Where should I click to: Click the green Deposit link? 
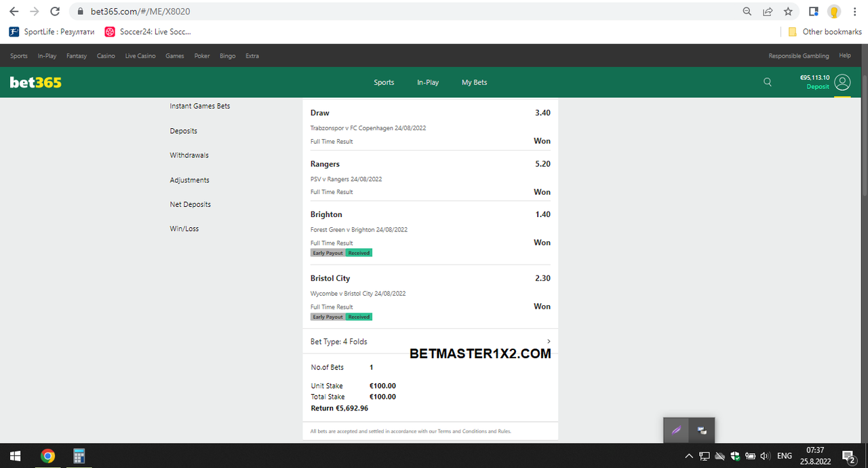(x=818, y=87)
